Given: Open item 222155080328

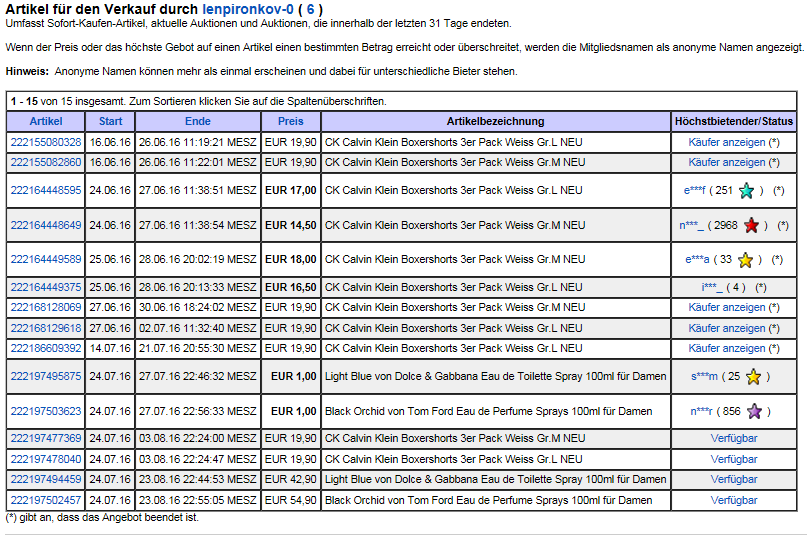Looking at the screenshot, I should 46,142.
